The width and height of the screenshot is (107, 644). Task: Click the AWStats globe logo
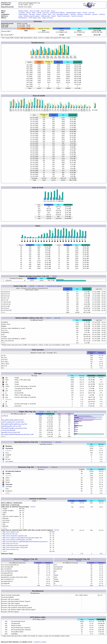[89, 5]
